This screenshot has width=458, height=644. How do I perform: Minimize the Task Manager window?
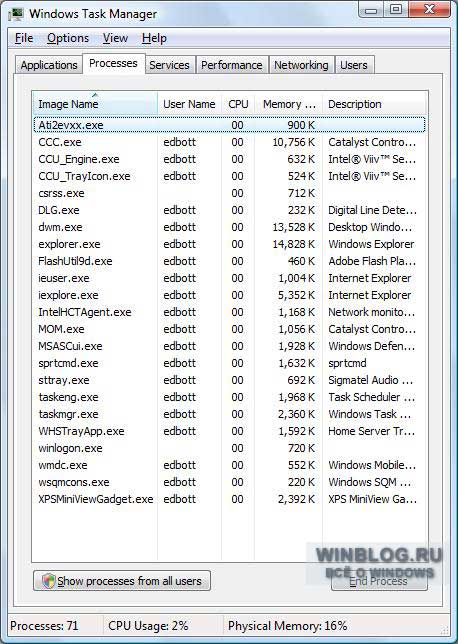point(371,10)
